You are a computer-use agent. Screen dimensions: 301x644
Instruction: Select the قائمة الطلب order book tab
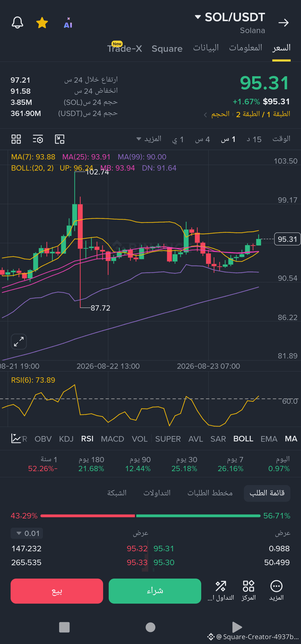(267, 493)
